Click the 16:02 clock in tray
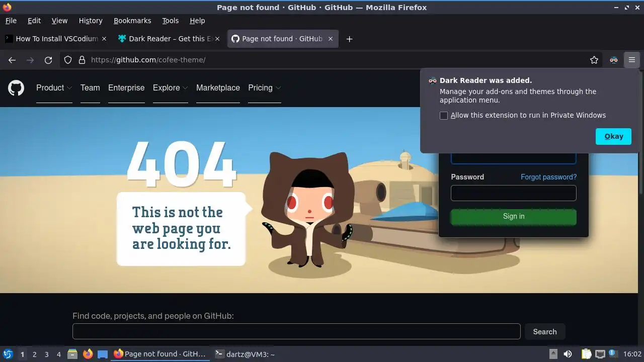 coord(632,354)
